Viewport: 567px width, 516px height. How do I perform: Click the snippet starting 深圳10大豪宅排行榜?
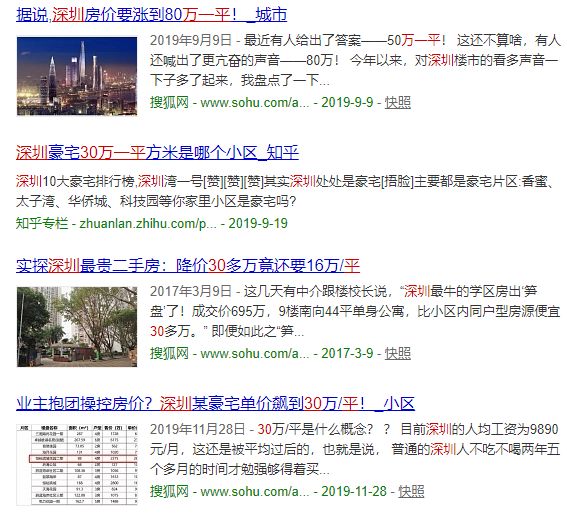pos(285,191)
